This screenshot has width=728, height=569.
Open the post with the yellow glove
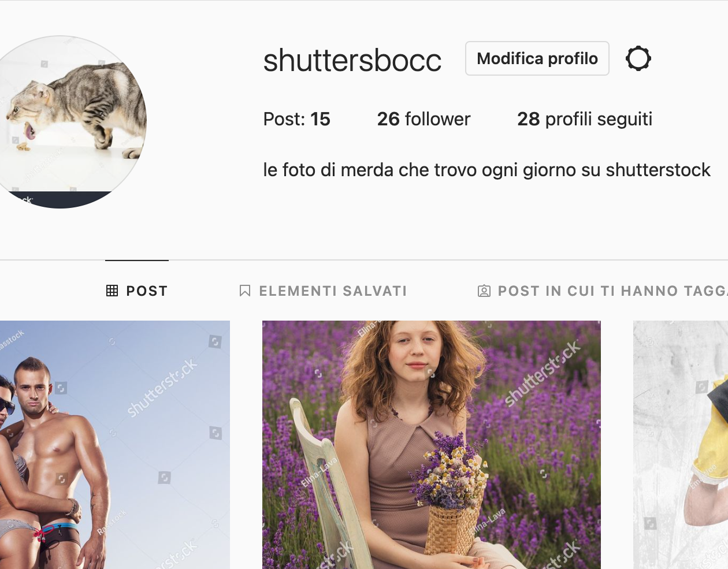[x=681, y=445]
